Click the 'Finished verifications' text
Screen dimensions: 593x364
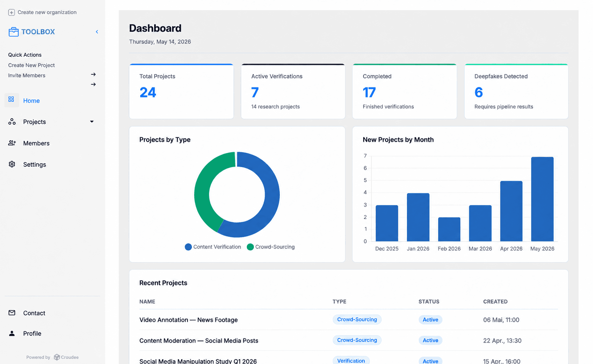click(388, 107)
